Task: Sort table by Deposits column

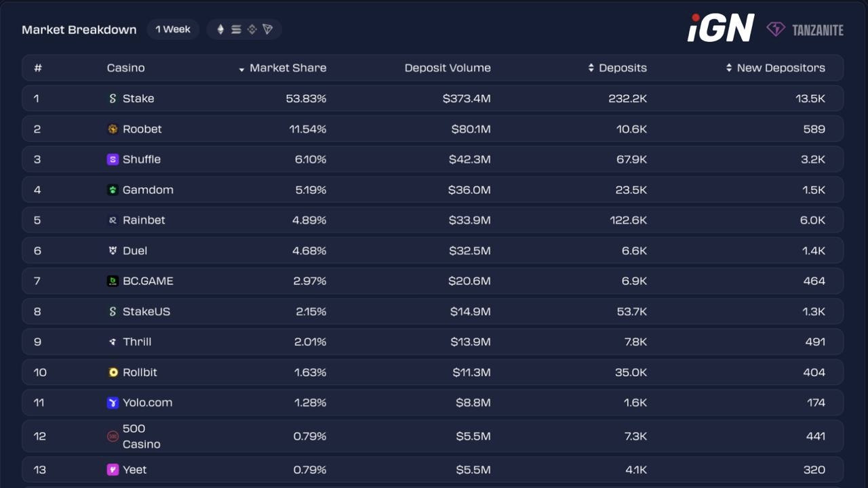Action: pyautogui.click(x=622, y=68)
